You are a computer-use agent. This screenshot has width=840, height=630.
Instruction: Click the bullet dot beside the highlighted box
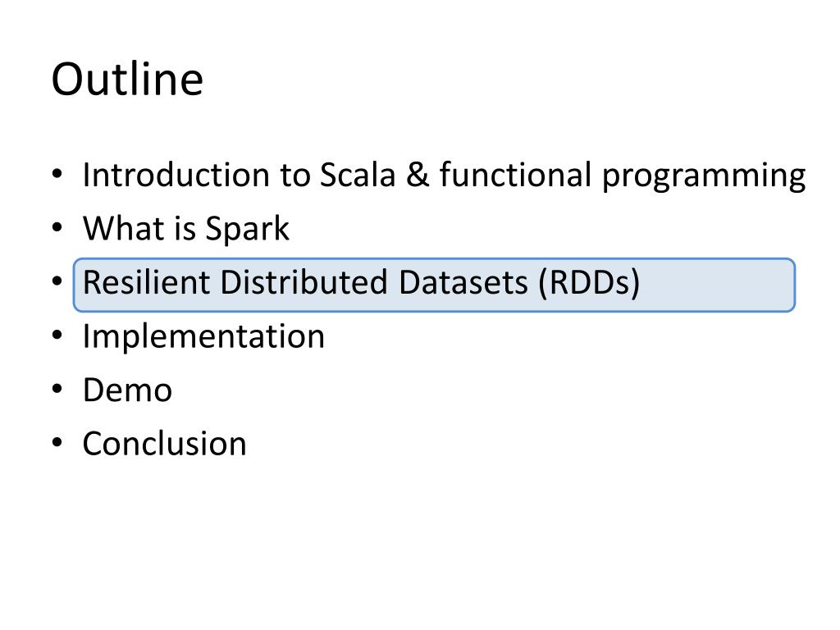57,281
